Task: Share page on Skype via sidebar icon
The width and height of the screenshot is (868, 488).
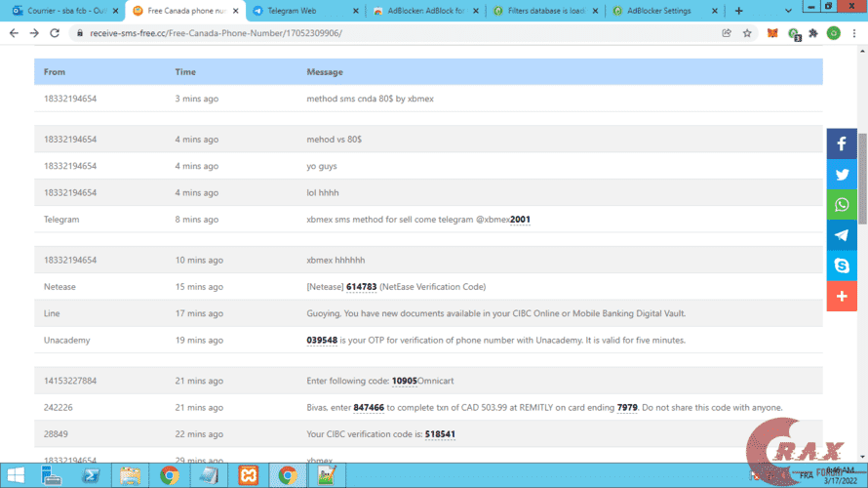Action: [842, 265]
